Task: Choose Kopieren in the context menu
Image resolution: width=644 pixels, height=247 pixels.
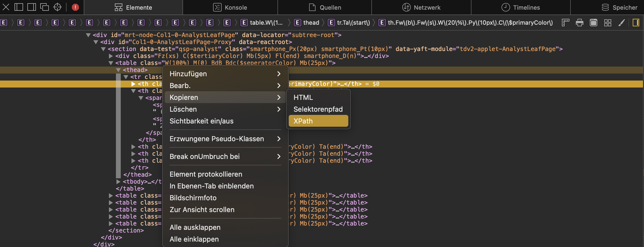Action: (225, 97)
